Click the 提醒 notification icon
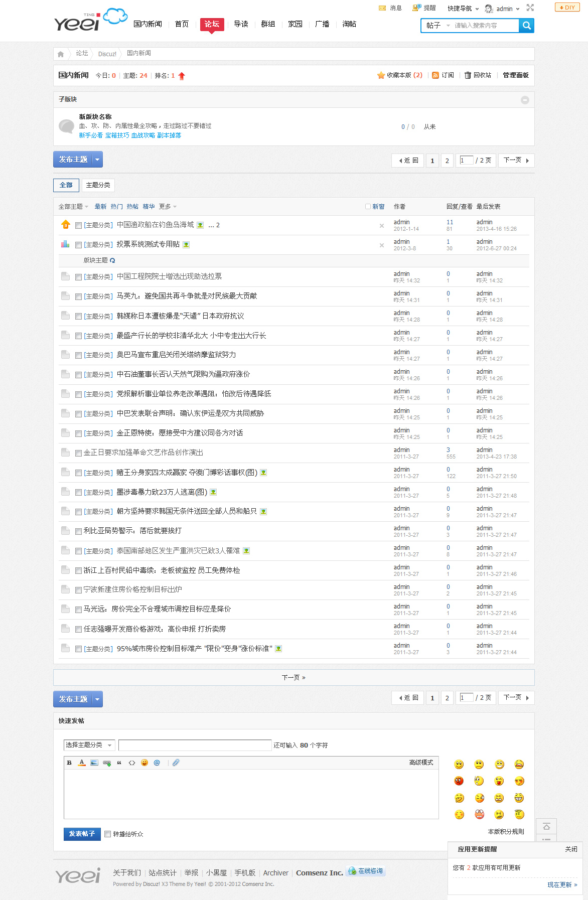 [416, 8]
